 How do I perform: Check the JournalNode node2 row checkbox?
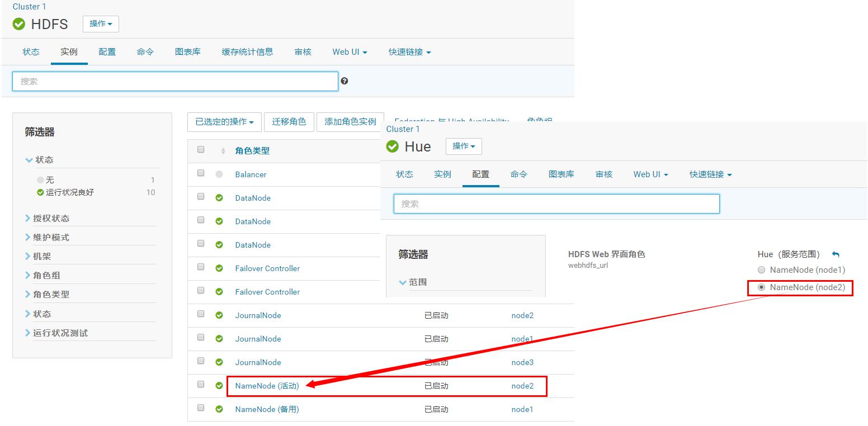[201, 314]
